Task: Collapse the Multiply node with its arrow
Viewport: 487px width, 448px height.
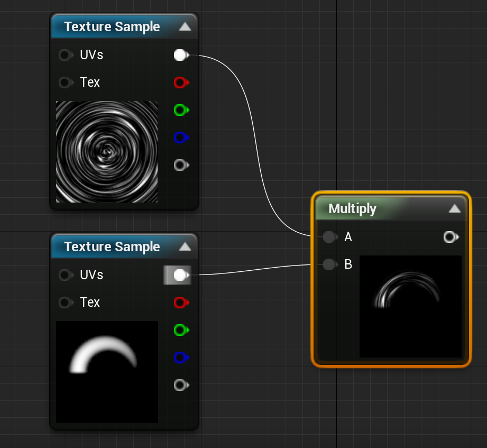Action: (455, 208)
